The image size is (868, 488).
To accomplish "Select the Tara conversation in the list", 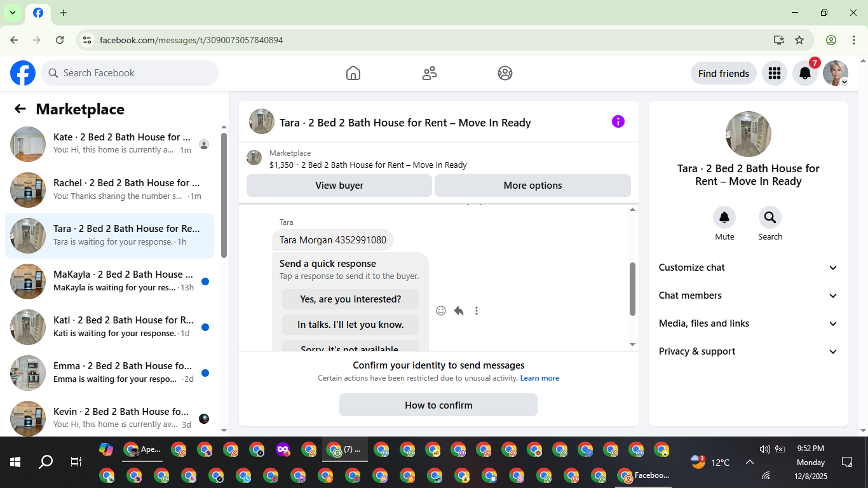I will coord(109,236).
